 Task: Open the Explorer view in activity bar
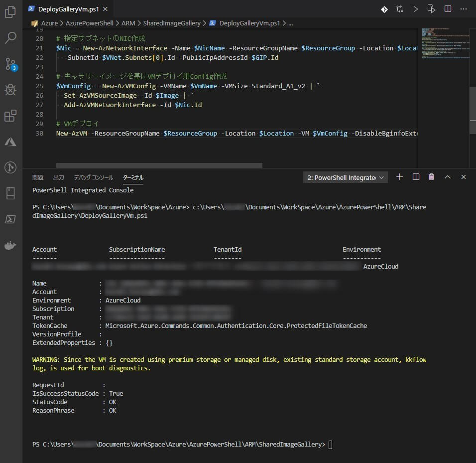[x=10, y=12]
